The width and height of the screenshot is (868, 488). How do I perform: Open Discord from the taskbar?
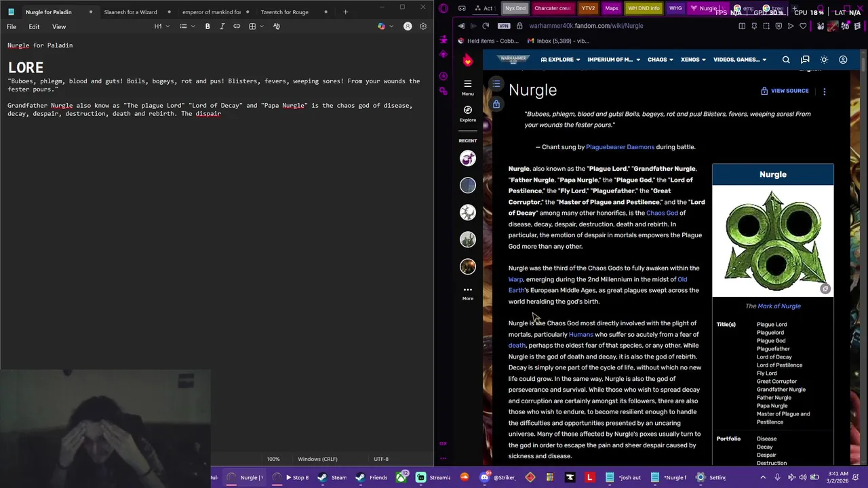(x=484, y=477)
